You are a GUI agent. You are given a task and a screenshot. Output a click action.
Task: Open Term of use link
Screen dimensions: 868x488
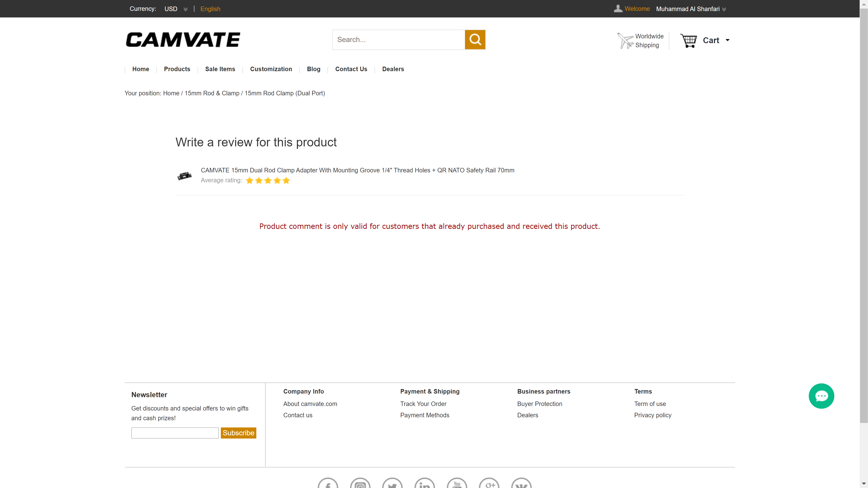(x=650, y=404)
